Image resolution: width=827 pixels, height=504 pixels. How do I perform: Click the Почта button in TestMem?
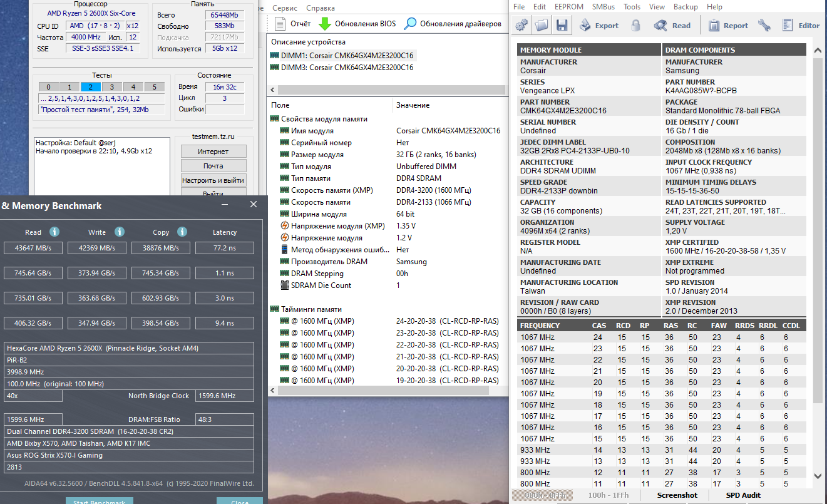[x=213, y=166]
